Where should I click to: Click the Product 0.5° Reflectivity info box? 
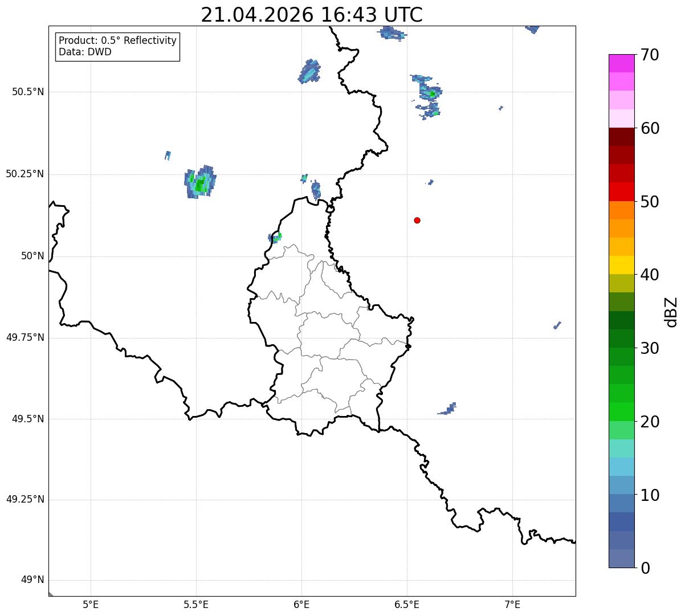(x=117, y=47)
